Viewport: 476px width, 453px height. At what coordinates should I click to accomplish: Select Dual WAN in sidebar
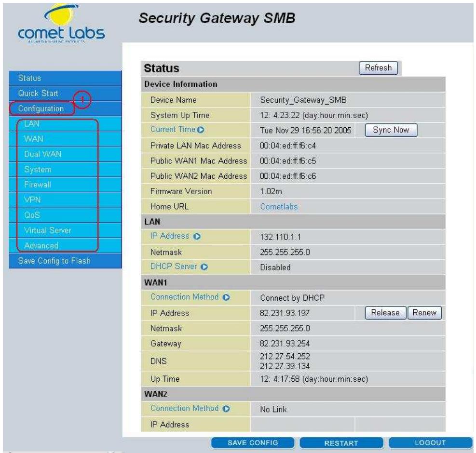tap(65, 154)
